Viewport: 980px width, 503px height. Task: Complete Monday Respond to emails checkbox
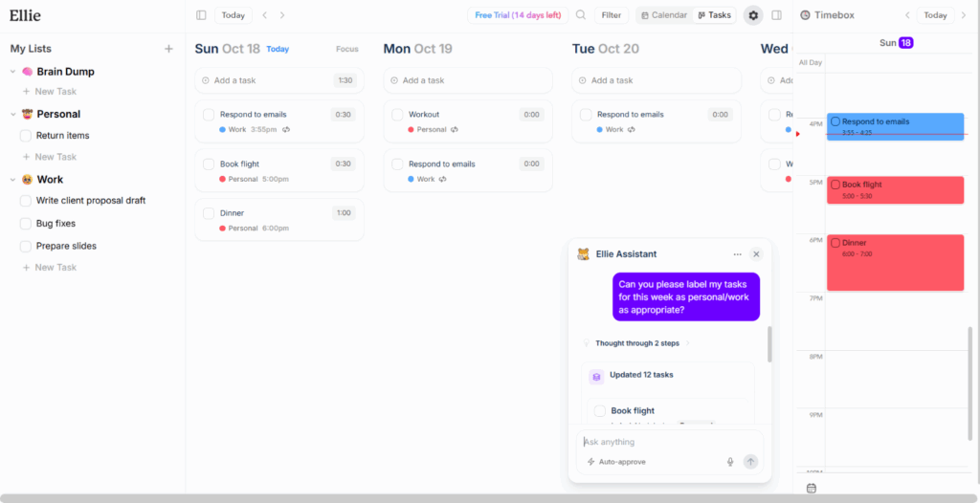click(397, 164)
